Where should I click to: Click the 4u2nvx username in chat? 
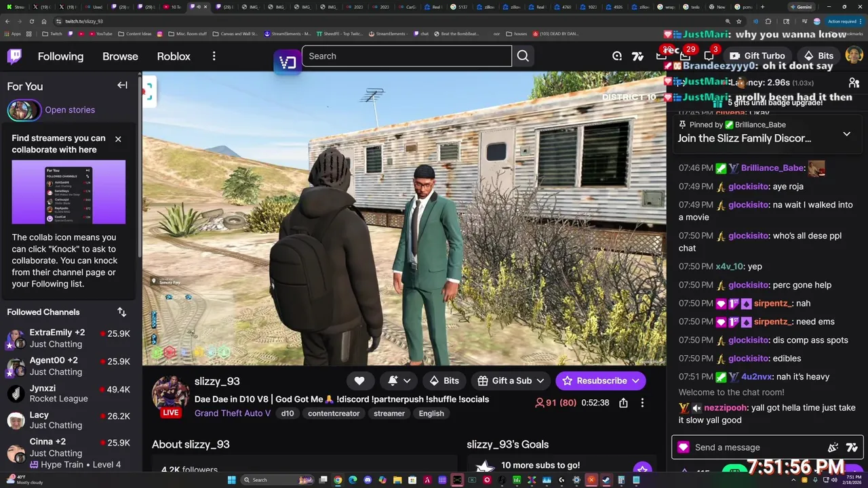pos(756,377)
